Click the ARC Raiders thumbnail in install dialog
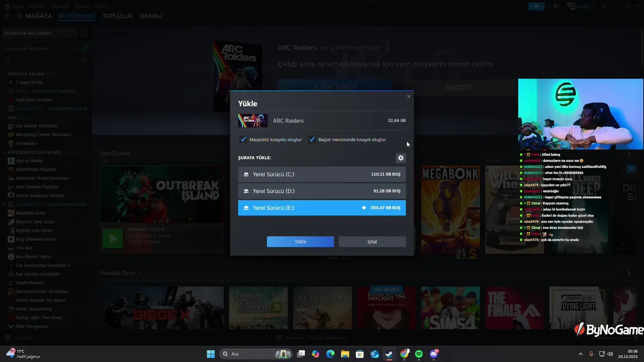 pyautogui.click(x=253, y=121)
